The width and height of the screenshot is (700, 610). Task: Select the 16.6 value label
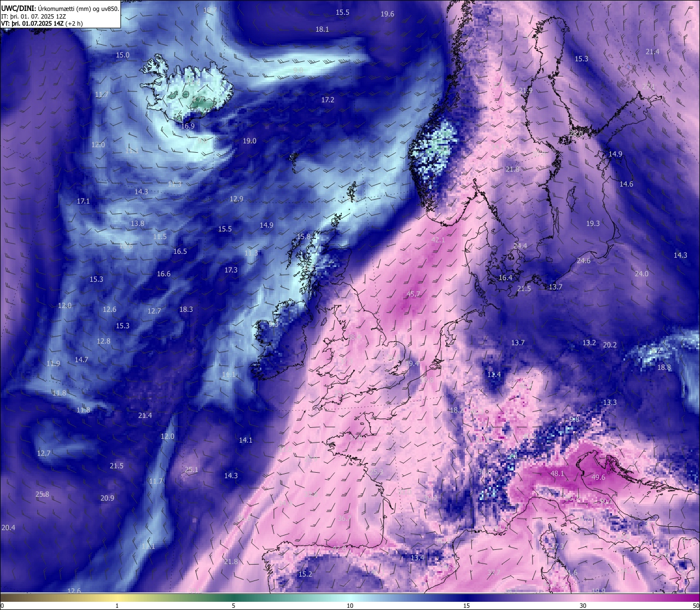click(164, 274)
